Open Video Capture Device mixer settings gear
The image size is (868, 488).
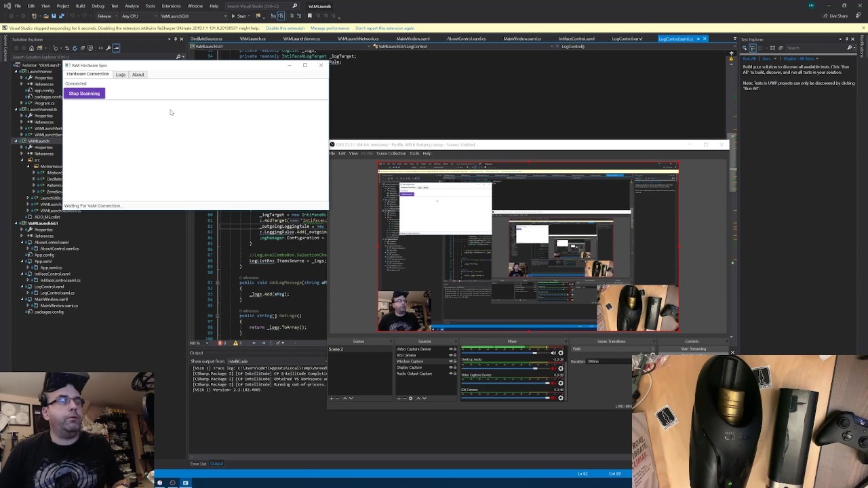[561, 383]
